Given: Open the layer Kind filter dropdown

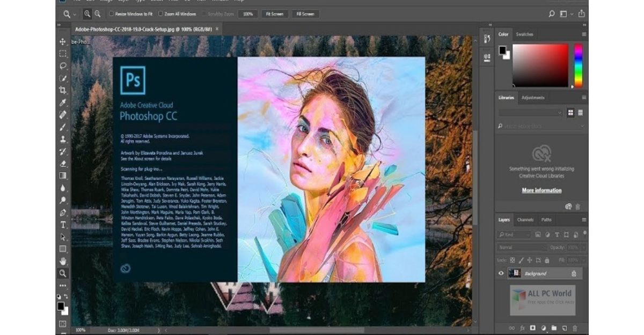Looking at the screenshot, I should [514, 234].
